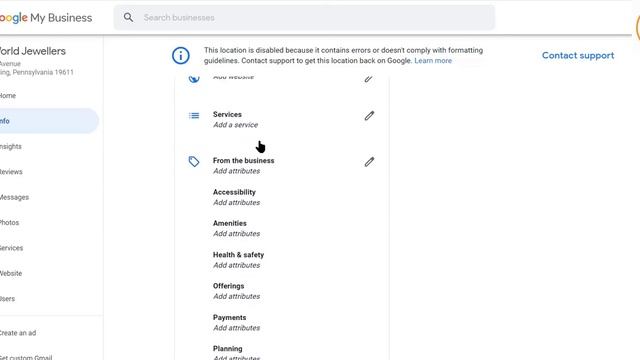
Task: Add attributes under Accessibility
Action: point(236,202)
